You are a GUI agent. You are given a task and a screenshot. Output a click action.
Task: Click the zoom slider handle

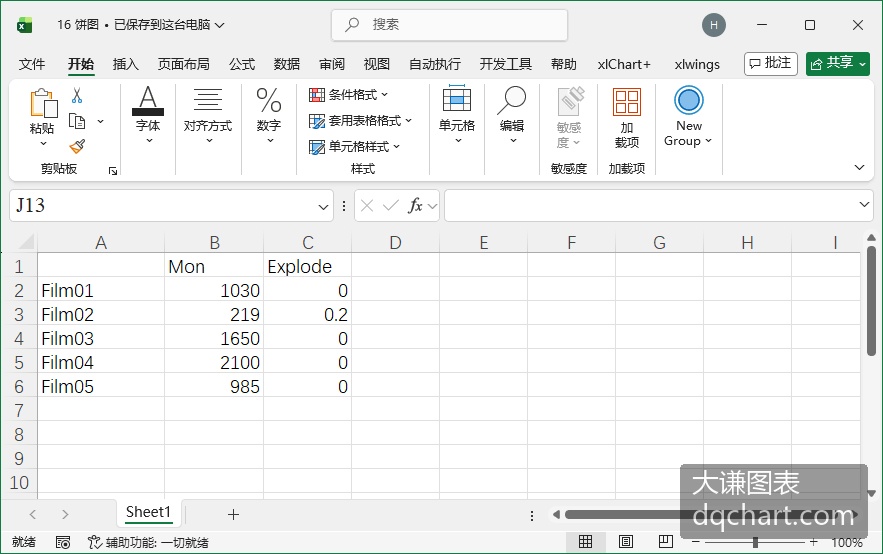[x=755, y=542]
